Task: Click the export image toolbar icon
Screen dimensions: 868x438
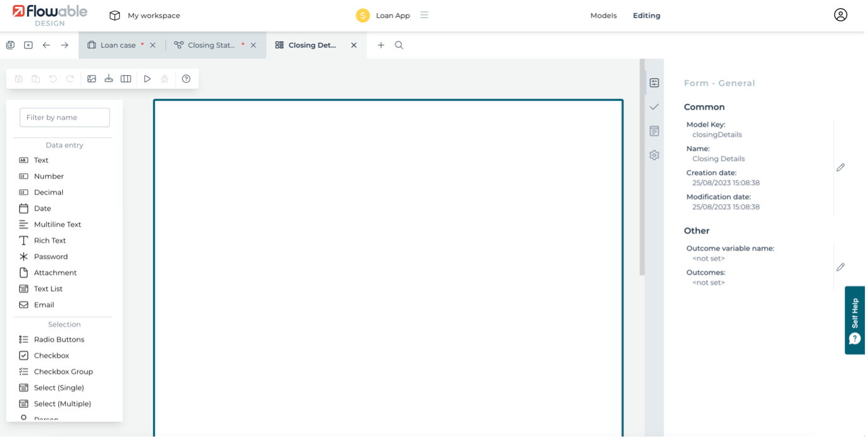Action: [92, 79]
